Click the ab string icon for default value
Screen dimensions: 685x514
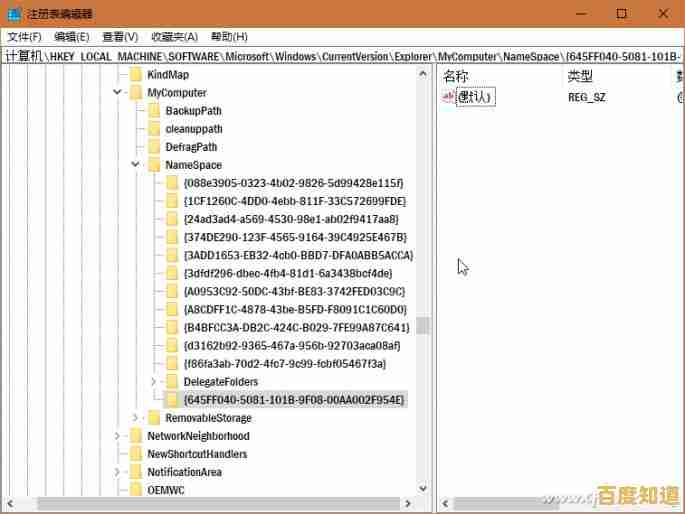tap(448, 97)
